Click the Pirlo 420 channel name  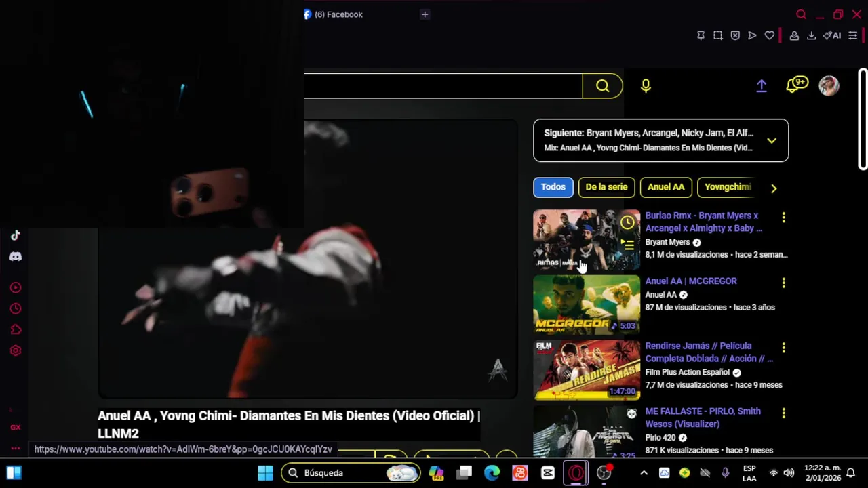[660, 438]
